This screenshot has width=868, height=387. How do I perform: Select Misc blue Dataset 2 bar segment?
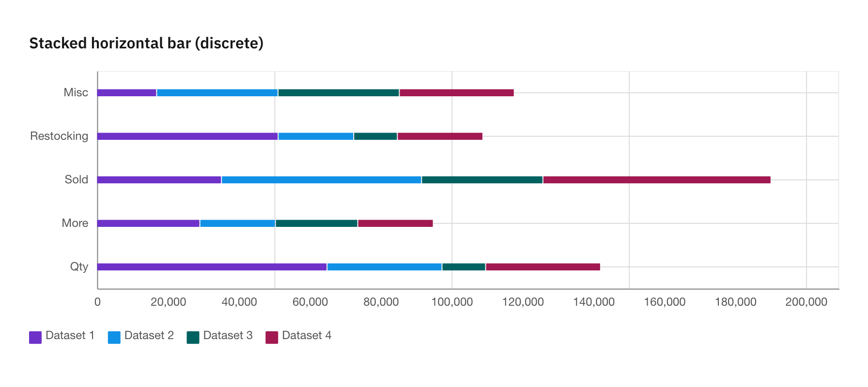coord(217,93)
